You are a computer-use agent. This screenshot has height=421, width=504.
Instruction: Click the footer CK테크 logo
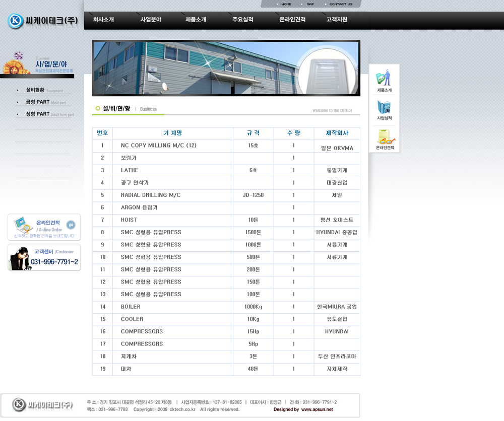click(43, 404)
